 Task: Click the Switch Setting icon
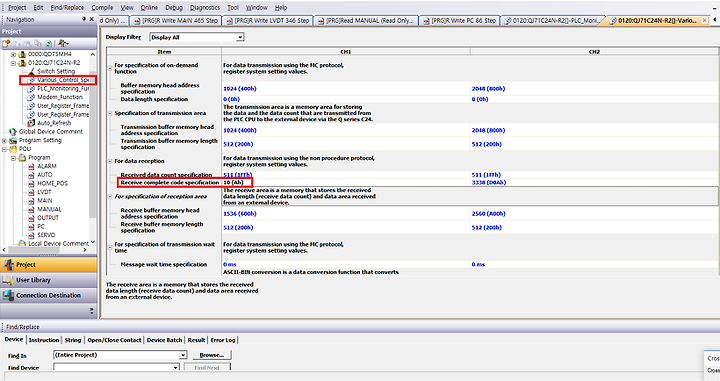31,71
